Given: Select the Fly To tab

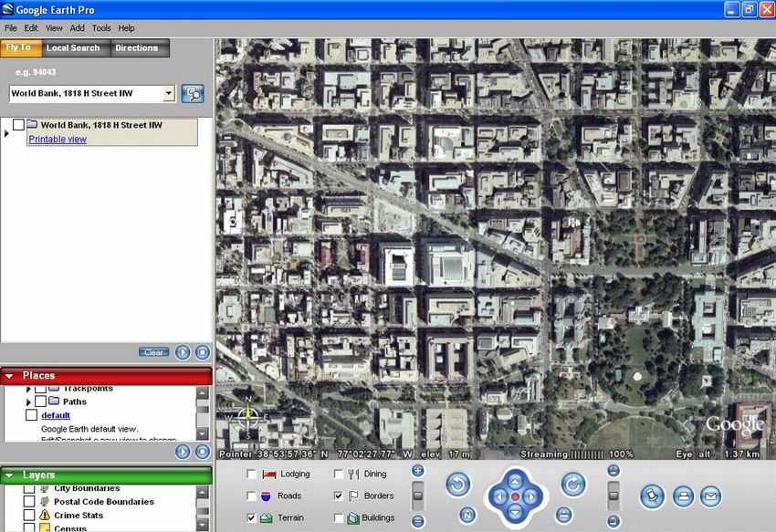Looking at the screenshot, I should (19, 47).
